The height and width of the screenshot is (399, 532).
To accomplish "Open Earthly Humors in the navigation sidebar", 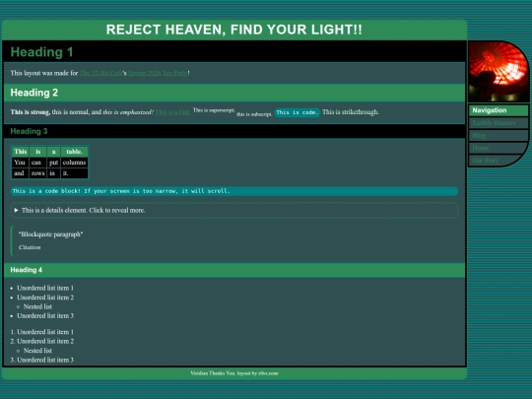I will coord(494,123).
